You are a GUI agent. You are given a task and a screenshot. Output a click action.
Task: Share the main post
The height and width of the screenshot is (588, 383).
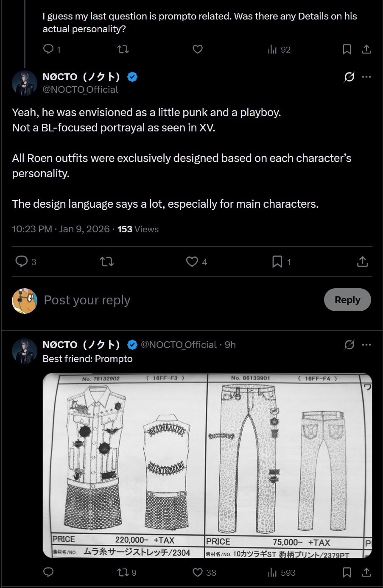click(362, 262)
